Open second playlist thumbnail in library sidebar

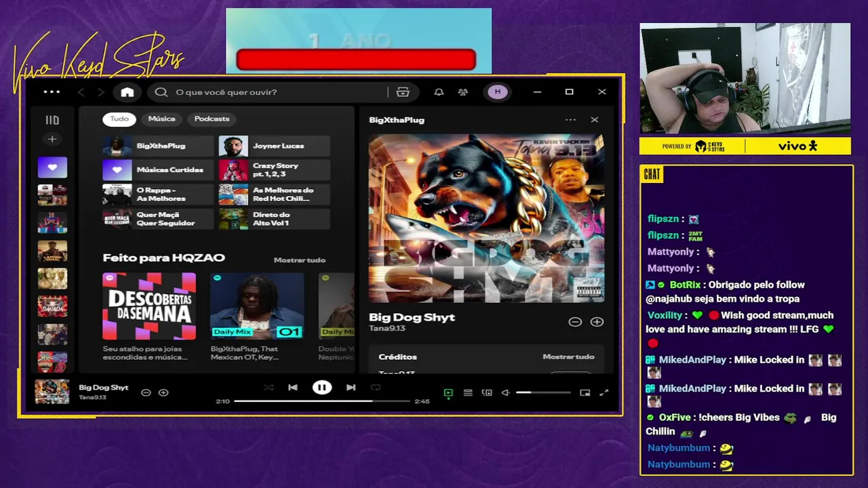pos(52,195)
